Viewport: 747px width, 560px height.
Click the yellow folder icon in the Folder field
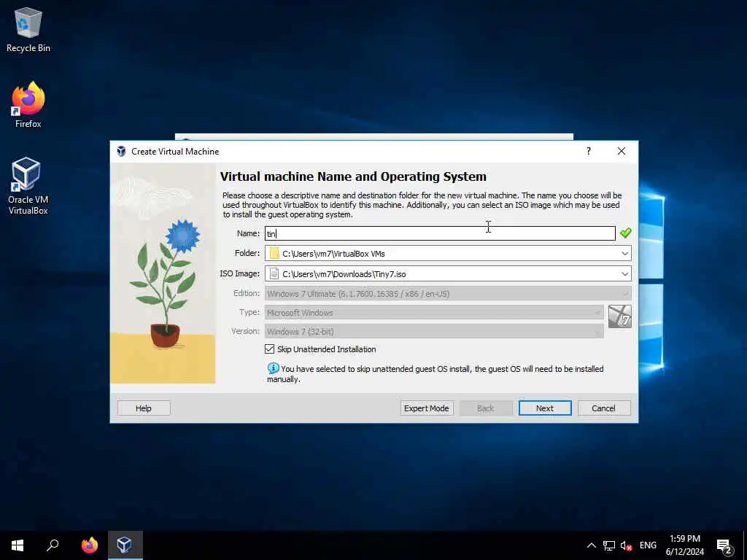274,253
